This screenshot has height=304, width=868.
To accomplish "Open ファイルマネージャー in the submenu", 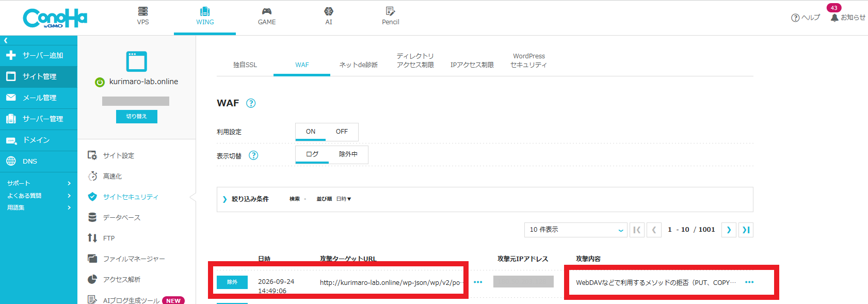I will pos(134,259).
